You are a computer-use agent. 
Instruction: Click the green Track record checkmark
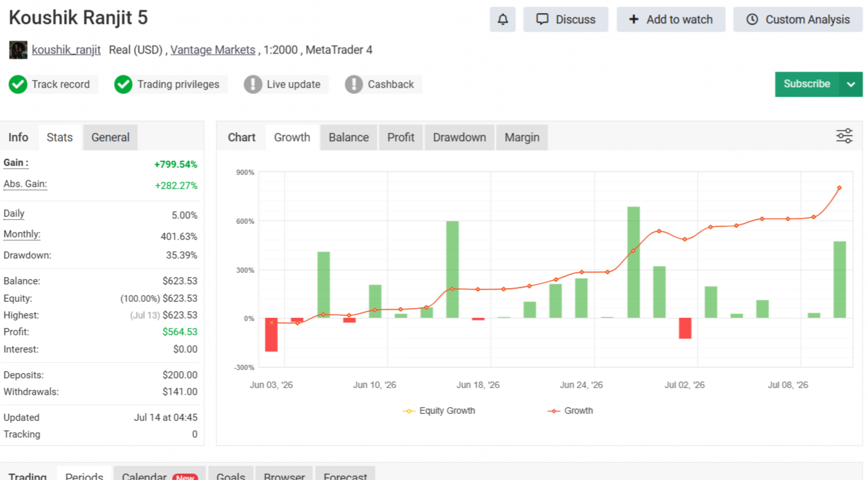pos(18,84)
